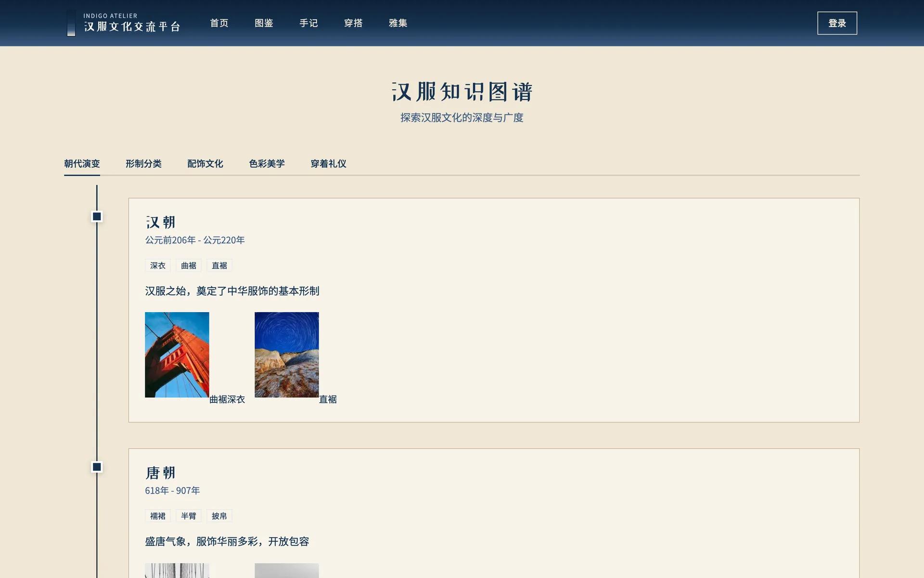Viewport: 924px width, 578px height.
Task: Click the 汉朝 timeline marker square
Action: click(97, 217)
